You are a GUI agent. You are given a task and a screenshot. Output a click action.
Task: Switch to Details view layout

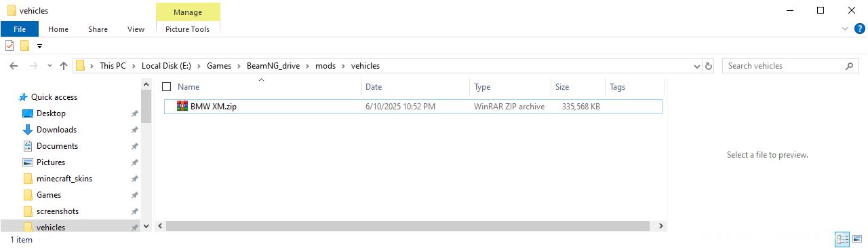[x=842, y=239]
